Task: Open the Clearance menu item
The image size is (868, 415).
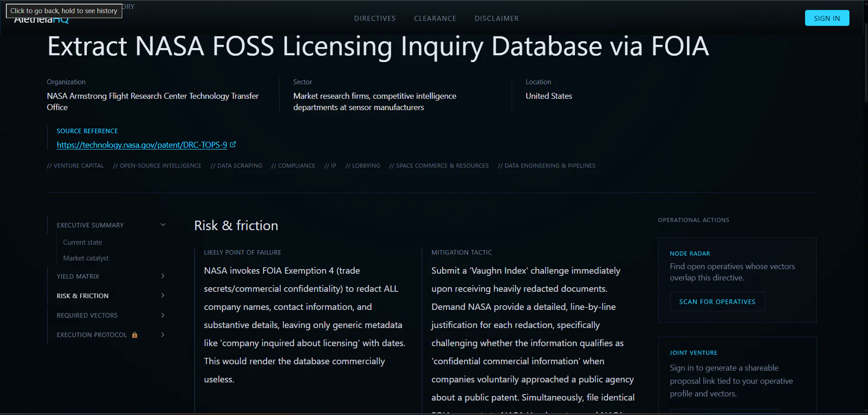Action: [x=435, y=19]
